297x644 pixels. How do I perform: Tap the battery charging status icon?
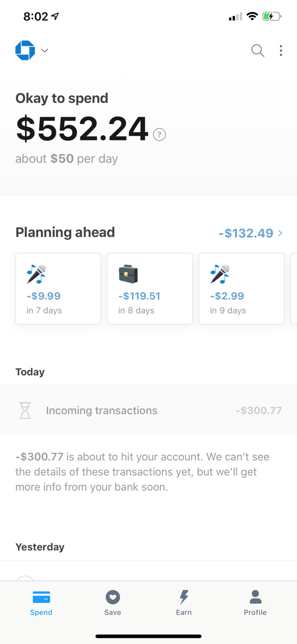click(x=272, y=17)
